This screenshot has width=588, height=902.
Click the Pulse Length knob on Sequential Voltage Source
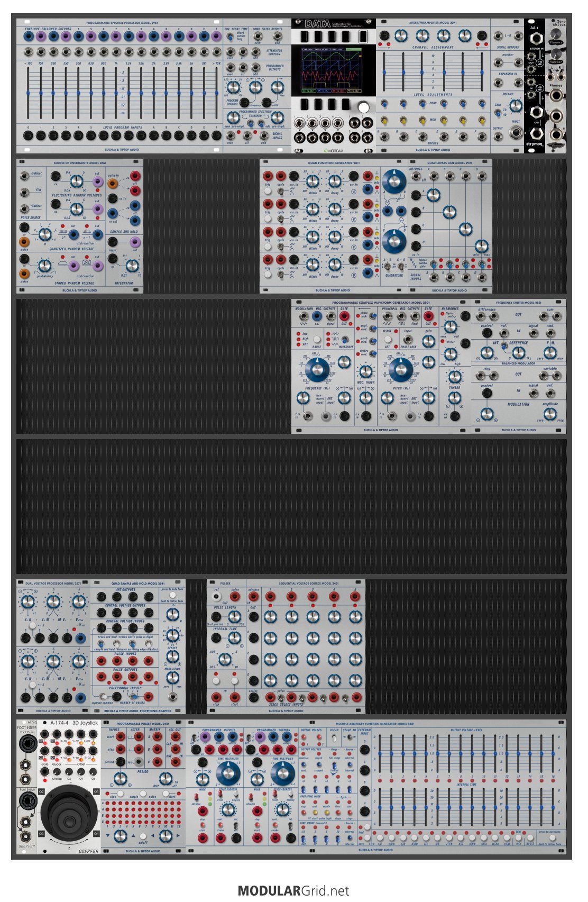(x=235, y=616)
